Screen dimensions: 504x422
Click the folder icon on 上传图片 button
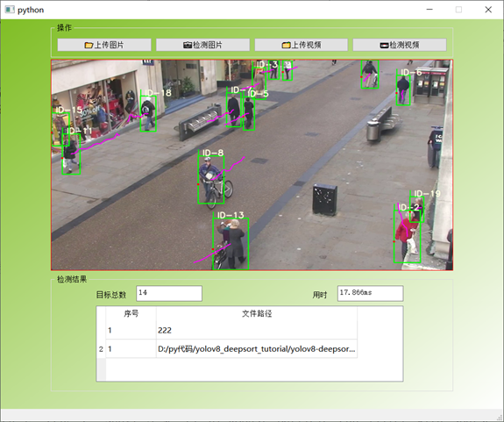pyautogui.click(x=89, y=45)
